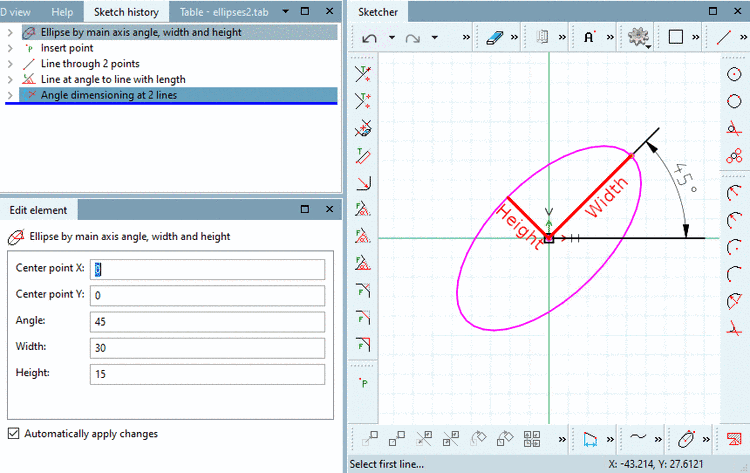Switch to the Help tab
750x473 pixels.
[62, 12]
